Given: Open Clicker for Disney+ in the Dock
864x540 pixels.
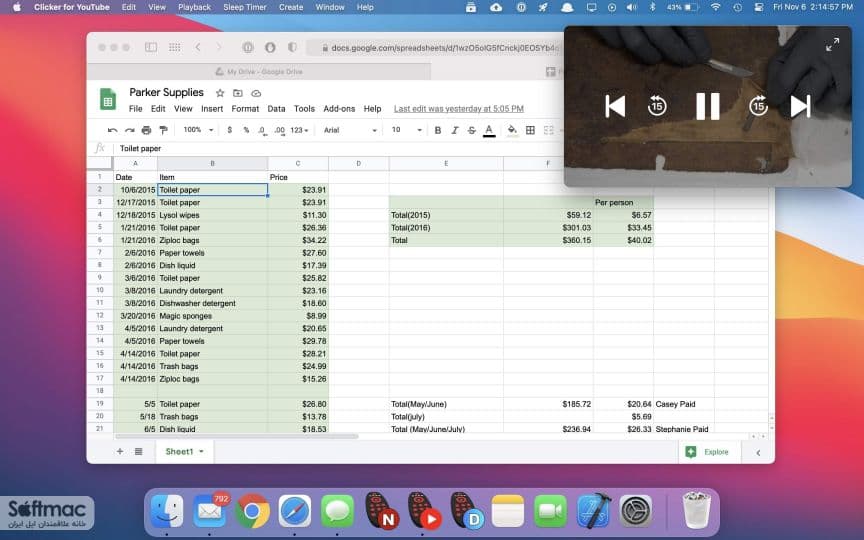Looking at the screenshot, I should point(466,512).
